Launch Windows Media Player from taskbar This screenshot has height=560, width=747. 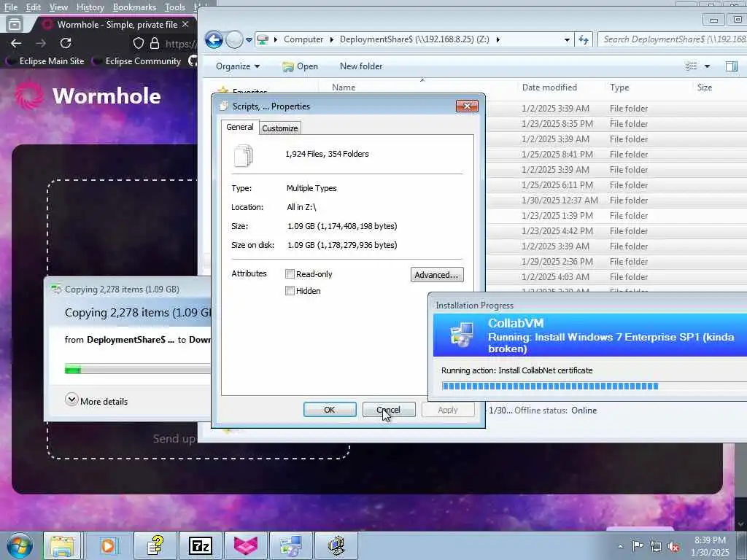point(109,545)
